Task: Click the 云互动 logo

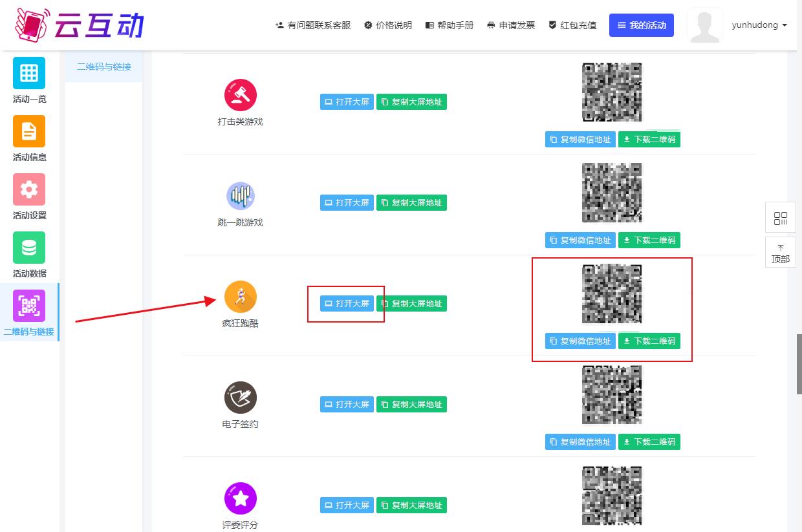Action: (79, 25)
